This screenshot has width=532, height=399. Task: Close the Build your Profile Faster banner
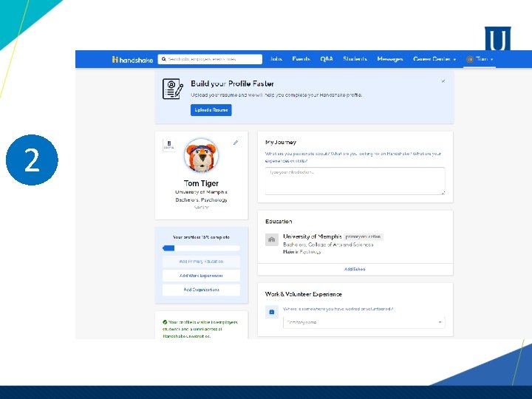(443, 81)
